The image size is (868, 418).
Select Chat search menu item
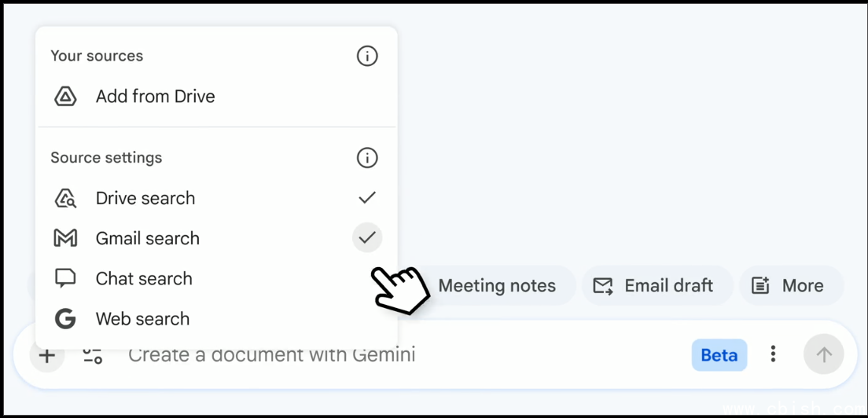click(144, 279)
